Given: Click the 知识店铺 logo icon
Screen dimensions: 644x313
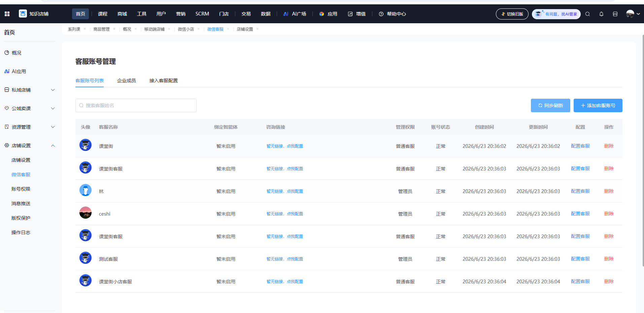Looking at the screenshot, I should 23,13.
